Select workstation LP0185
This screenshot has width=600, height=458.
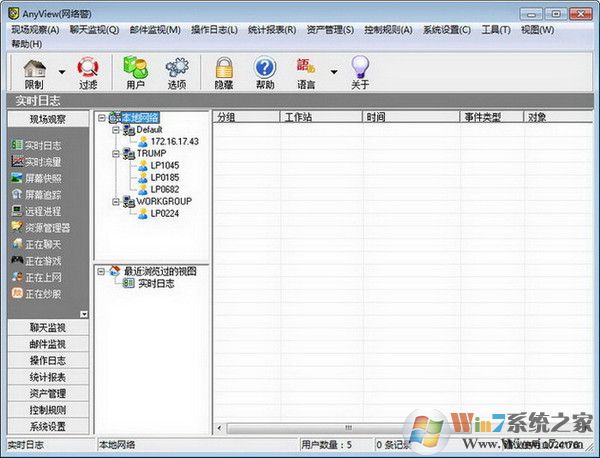click(165, 178)
